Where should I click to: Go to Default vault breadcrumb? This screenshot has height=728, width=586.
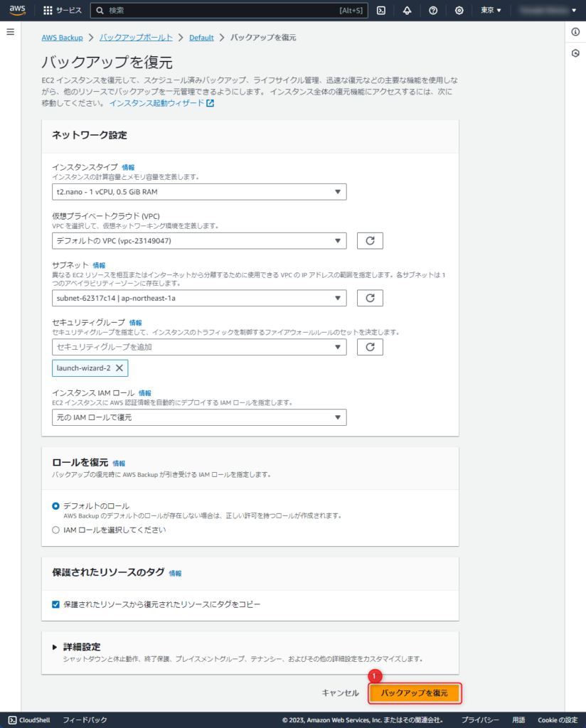[x=201, y=38]
